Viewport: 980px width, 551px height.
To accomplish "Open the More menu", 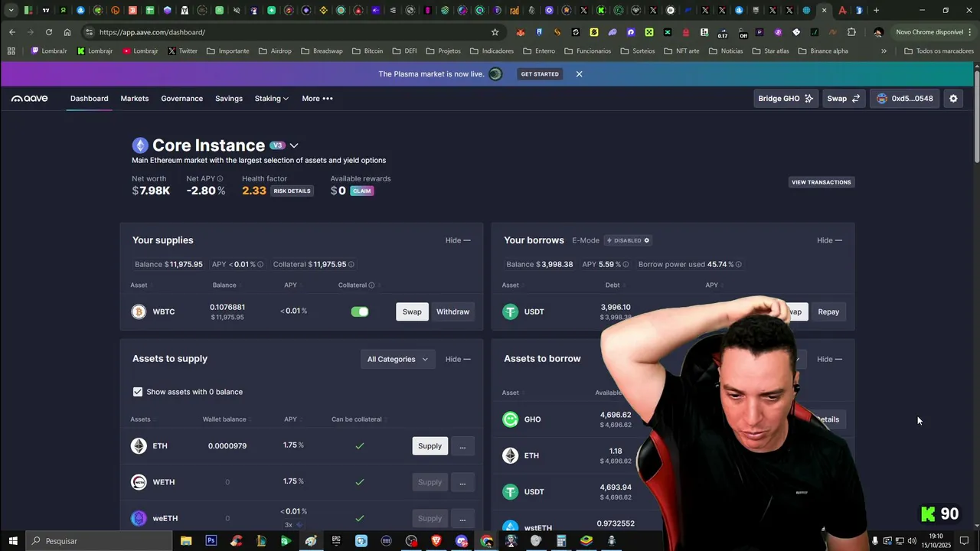I will coord(317,99).
